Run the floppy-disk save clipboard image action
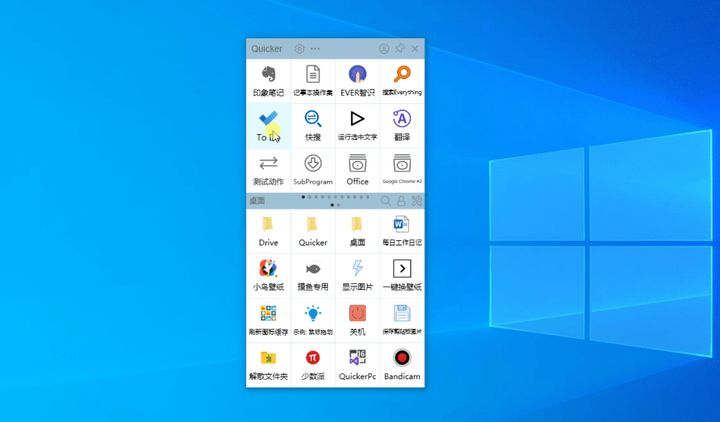 click(x=402, y=320)
